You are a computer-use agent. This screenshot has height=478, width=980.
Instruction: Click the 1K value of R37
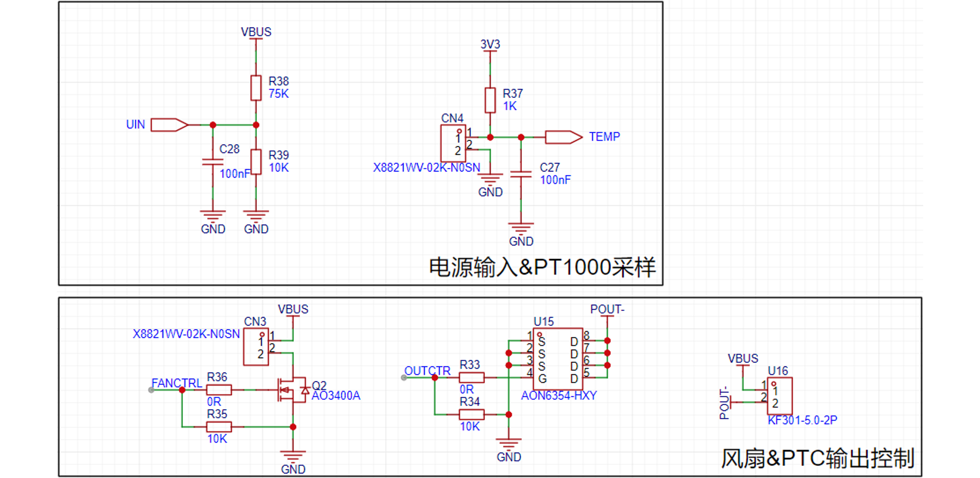[x=510, y=106]
